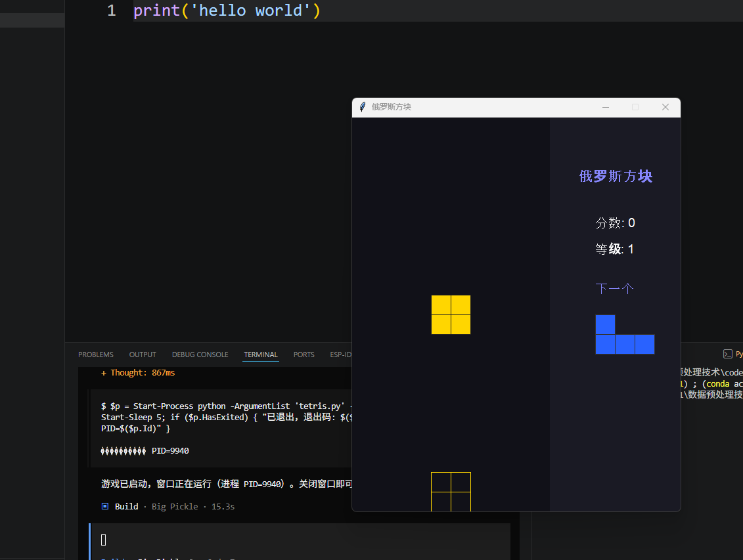Click the 'Build' label in terminal status

[127, 507]
